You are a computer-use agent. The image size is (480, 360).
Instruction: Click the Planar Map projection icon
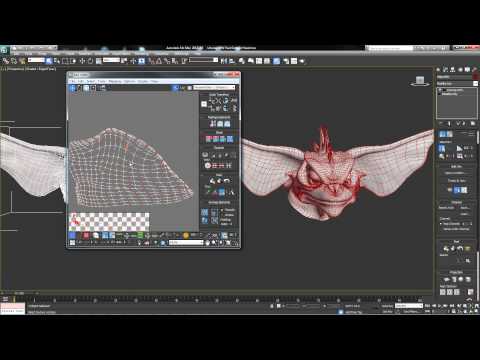point(446,279)
